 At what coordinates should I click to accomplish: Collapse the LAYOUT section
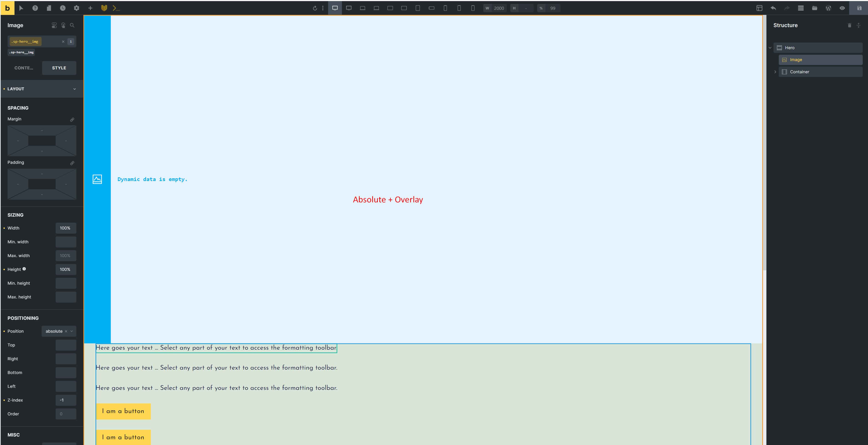click(x=42, y=89)
